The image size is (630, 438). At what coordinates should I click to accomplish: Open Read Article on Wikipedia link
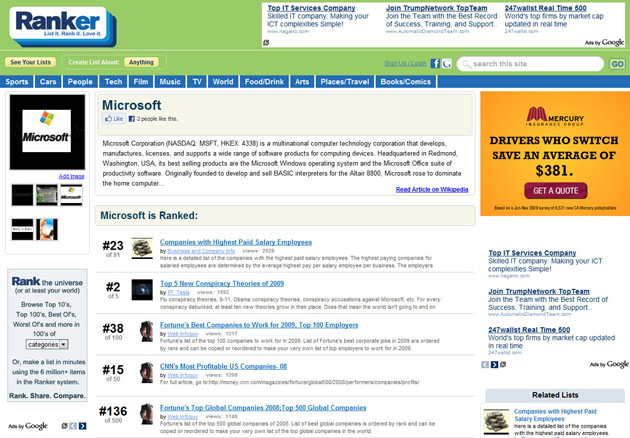coord(432,190)
